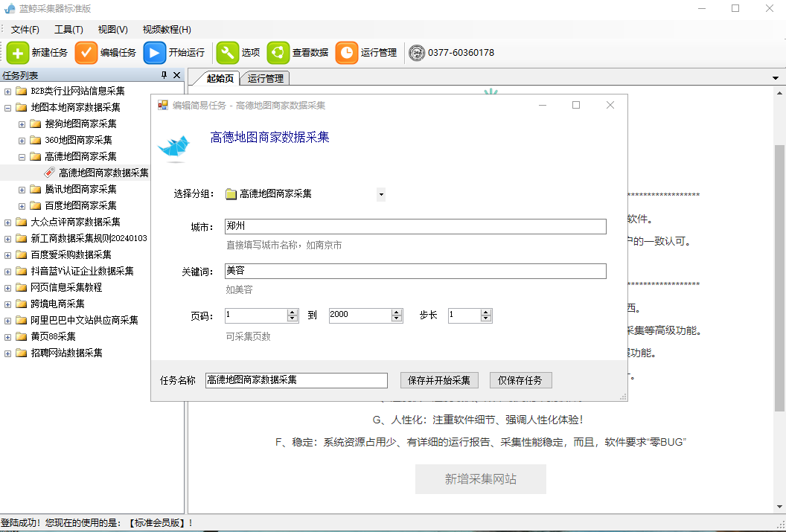786x532 pixels.
Task: Open the 视频教程(H) menu
Action: pyautogui.click(x=167, y=30)
